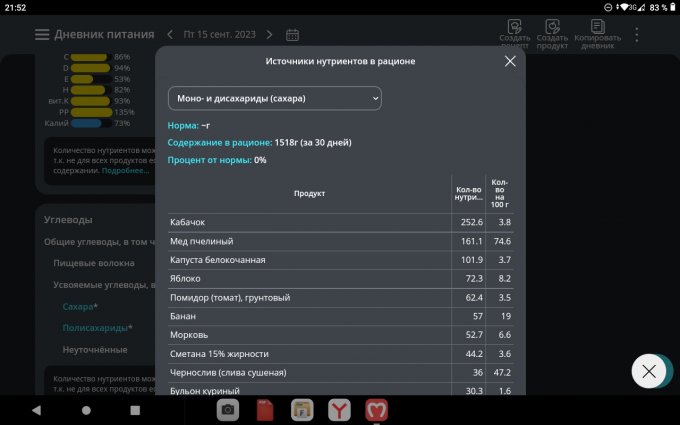Close the nutrient sources dialog
Screen dimensions: 680x425
point(510,61)
